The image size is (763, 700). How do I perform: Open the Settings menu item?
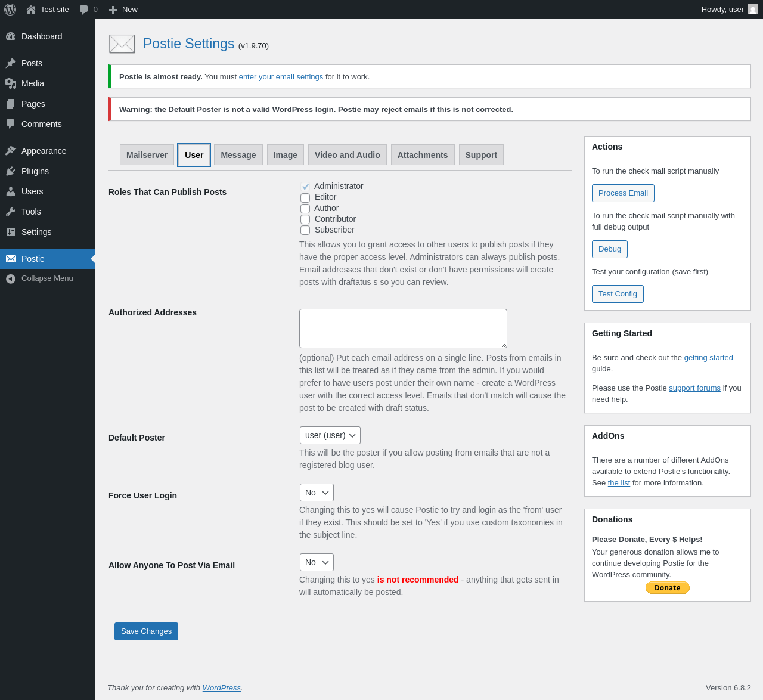48,232
